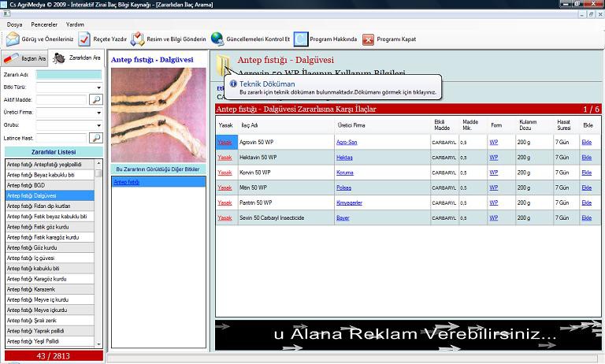
Task: Open the Teknik Döküman folder icon
Action: coord(223,65)
